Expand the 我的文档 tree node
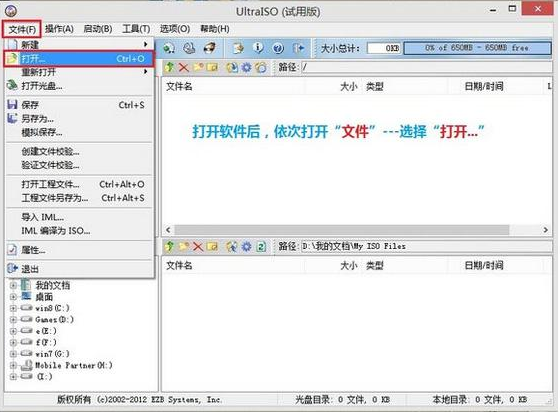The width and height of the screenshot is (560, 412). (x=13, y=285)
